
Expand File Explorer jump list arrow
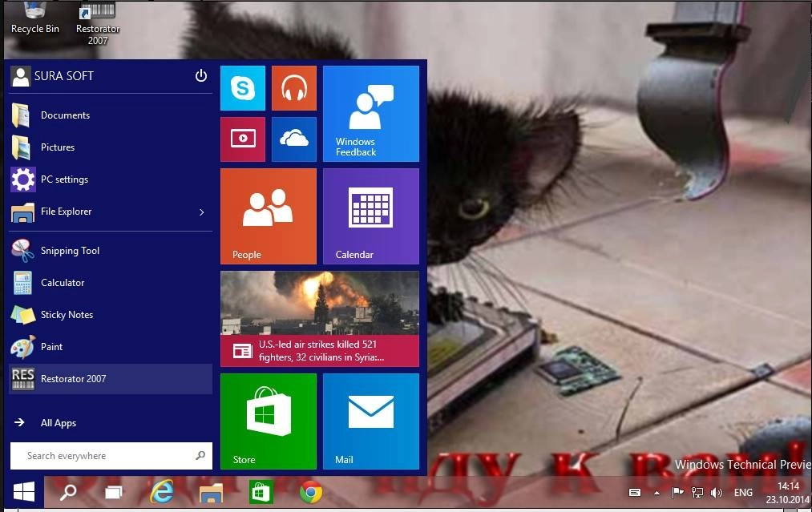point(201,212)
